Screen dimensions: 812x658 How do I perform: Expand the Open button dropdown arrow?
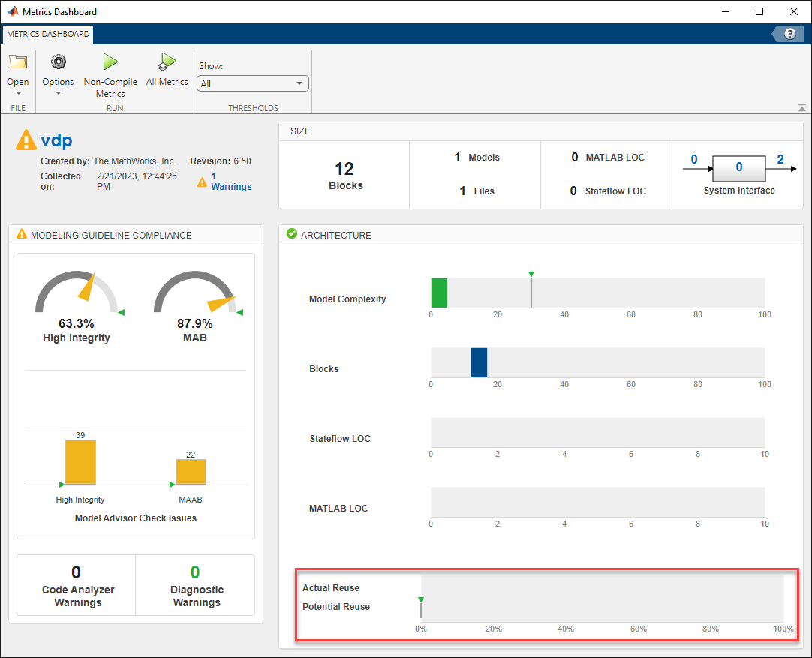click(17, 92)
